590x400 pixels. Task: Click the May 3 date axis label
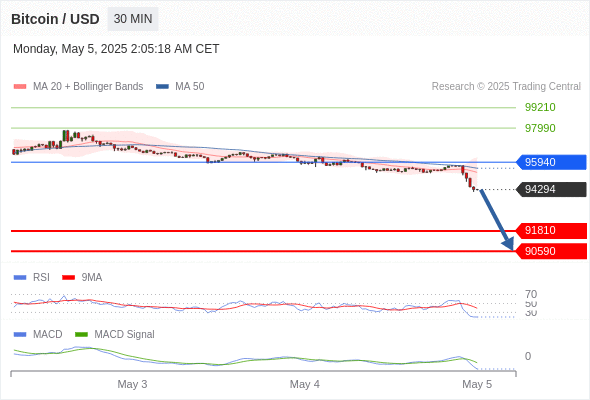pos(132,384)
